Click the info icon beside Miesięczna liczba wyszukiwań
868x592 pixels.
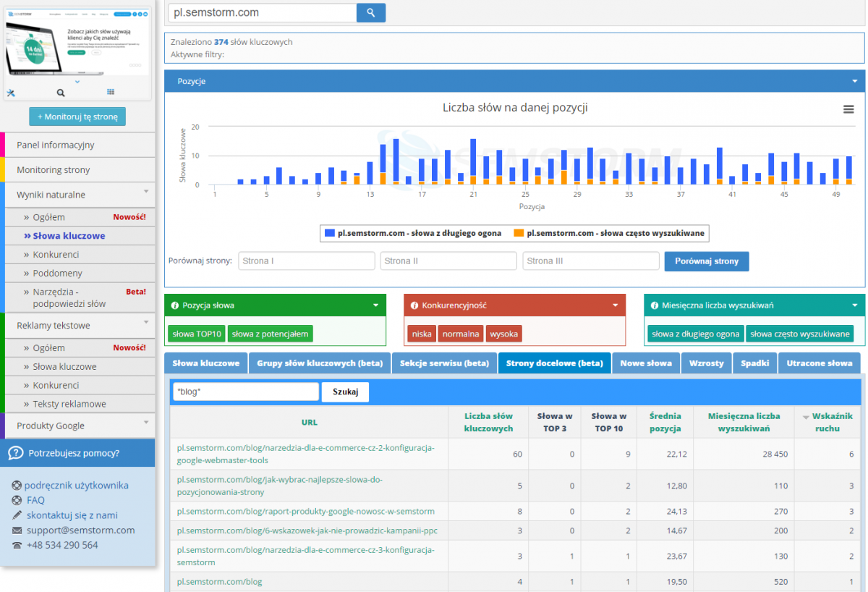click(x=654, y=305)
